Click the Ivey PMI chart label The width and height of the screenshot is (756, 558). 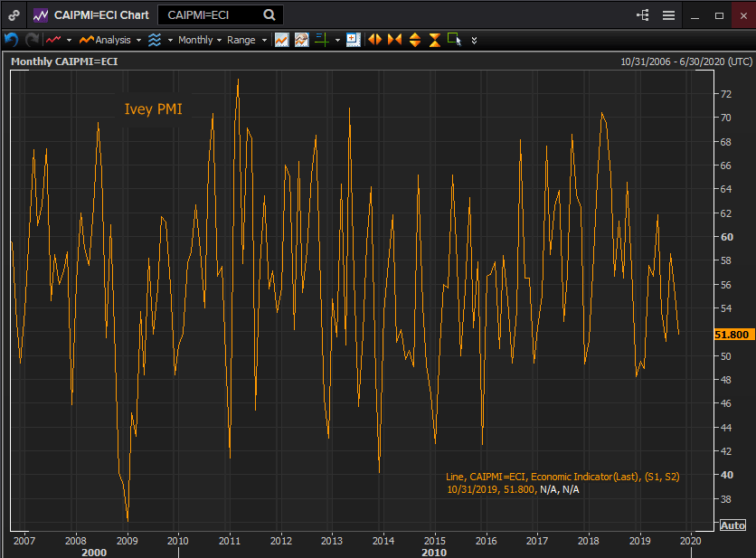(x=153, y=109)
